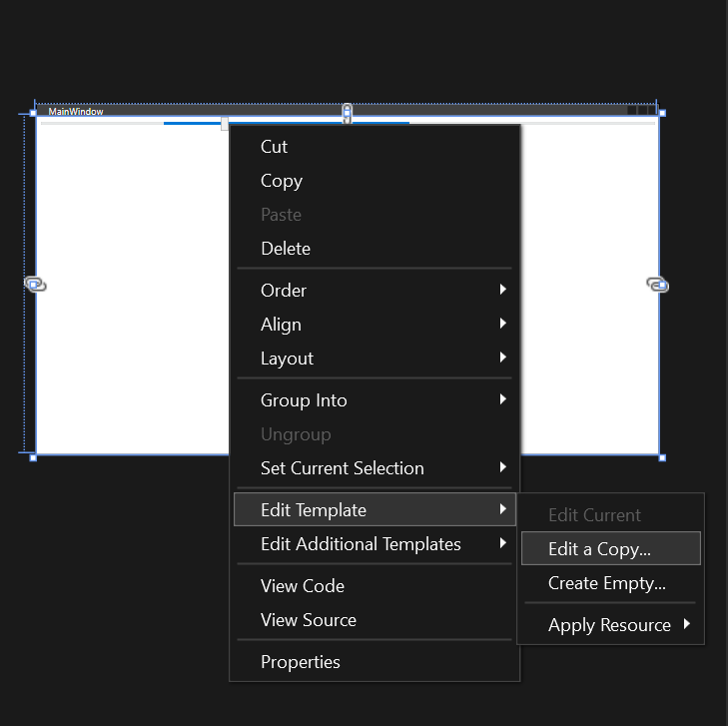Open Edit Additional Templates submenu
Viewport: 728px width, 726px height.
(x=374, y=543)
